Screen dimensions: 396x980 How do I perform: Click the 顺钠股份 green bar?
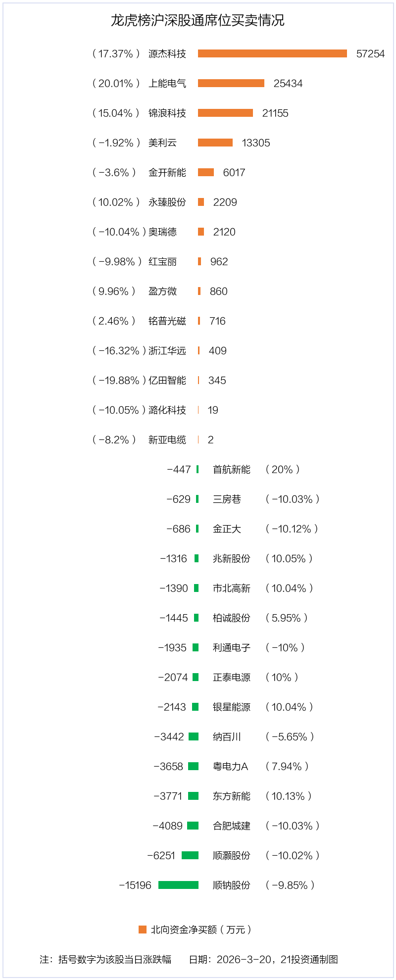point(178,885)
